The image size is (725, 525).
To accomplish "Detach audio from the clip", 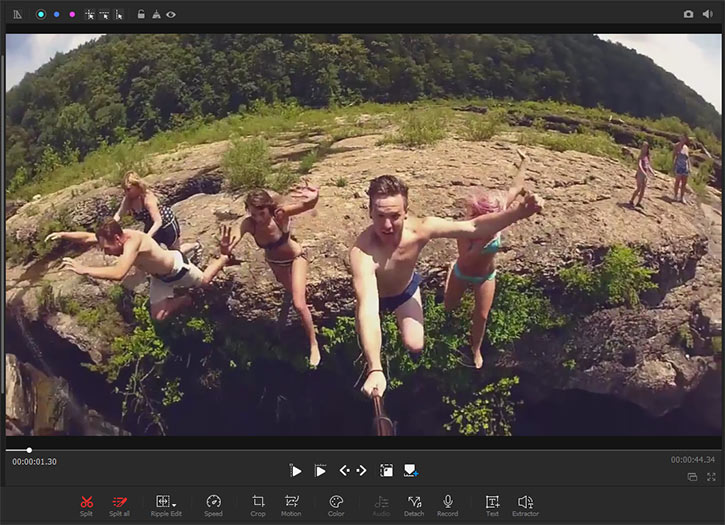I will pyautogui.click(x=414, y=501).
